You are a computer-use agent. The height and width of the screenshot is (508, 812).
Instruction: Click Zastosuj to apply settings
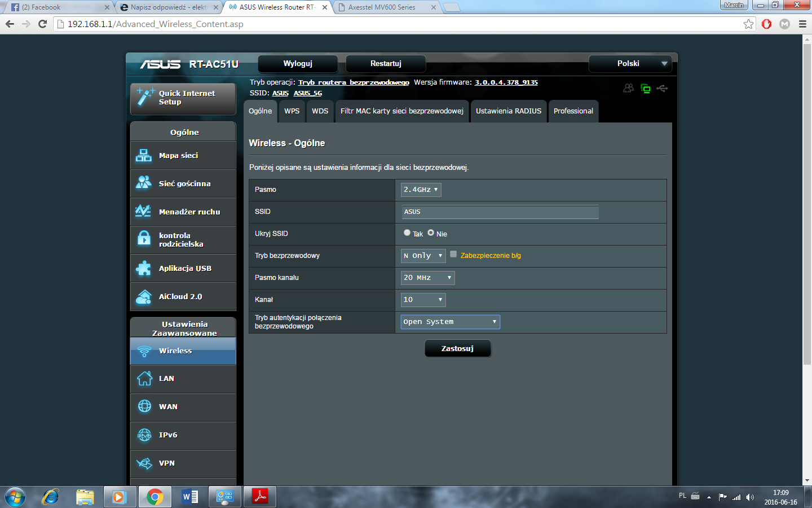[x=457, y=349]
